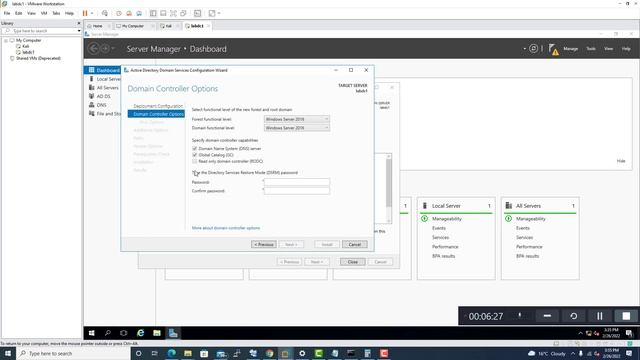The image size is (640, 360).
Task: Click the guest Windows Start button
Action: click(x=91, y=333)
